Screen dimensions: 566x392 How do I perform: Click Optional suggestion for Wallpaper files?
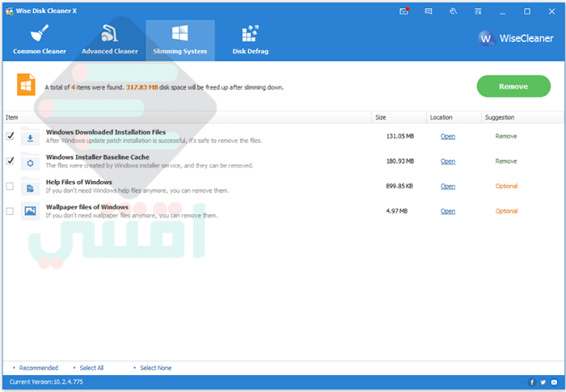[506, 211]
